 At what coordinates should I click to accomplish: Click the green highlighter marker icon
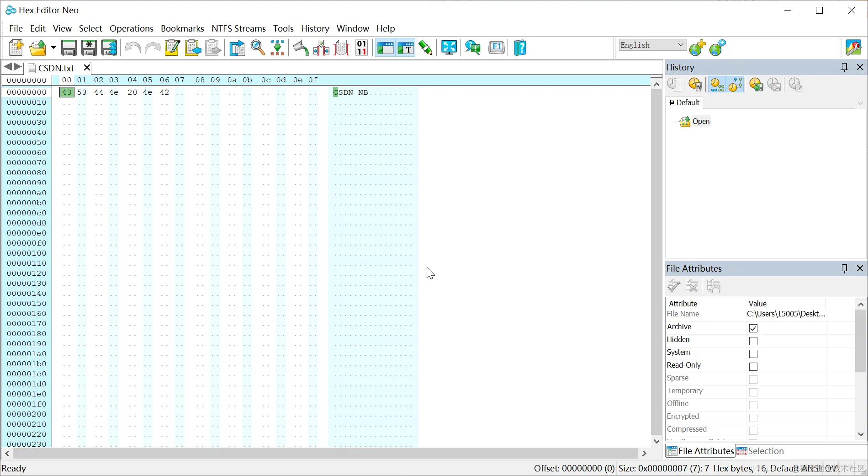[x=425, y=48]
